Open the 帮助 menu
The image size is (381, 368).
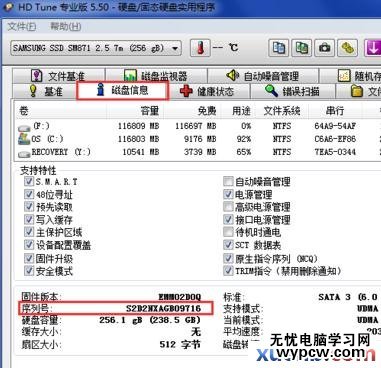tap(65, 26)
